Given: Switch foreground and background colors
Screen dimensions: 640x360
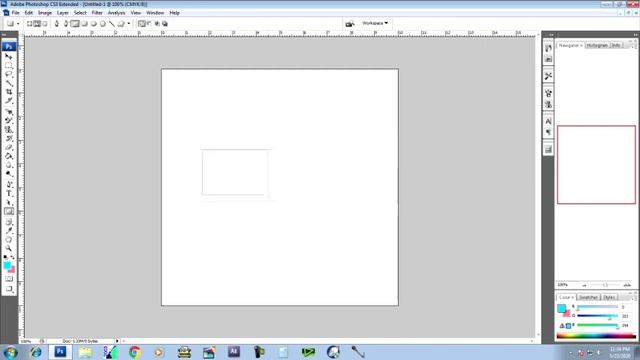Looking at the screenshot, I should tap(12, 257).
